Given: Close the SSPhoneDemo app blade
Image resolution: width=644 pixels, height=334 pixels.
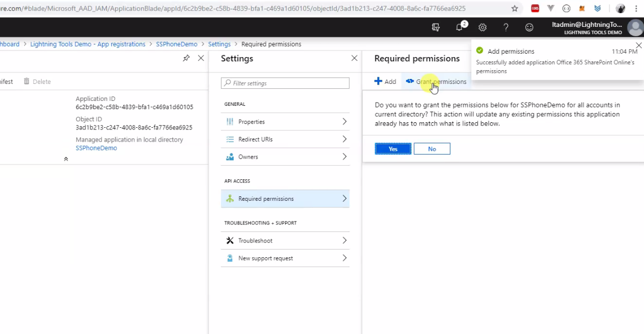Looking at the screenshot, I should click(201, 58).
